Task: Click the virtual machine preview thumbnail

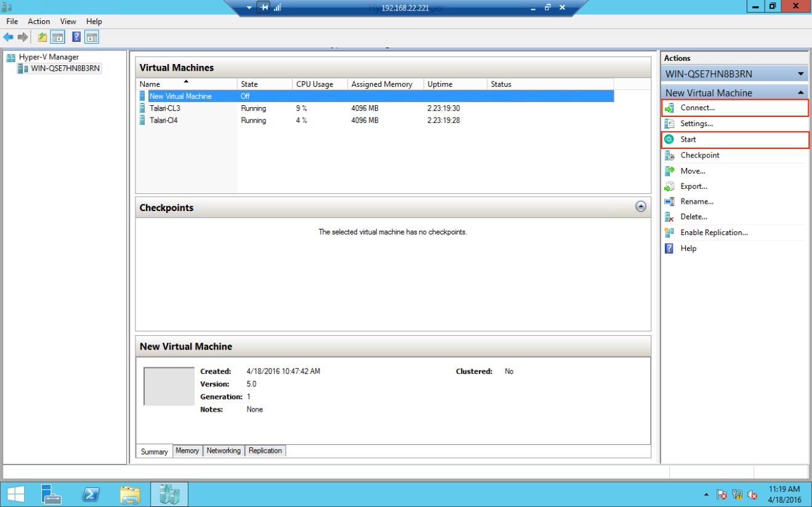Action: pyautogui.click(x=169, y=386)
